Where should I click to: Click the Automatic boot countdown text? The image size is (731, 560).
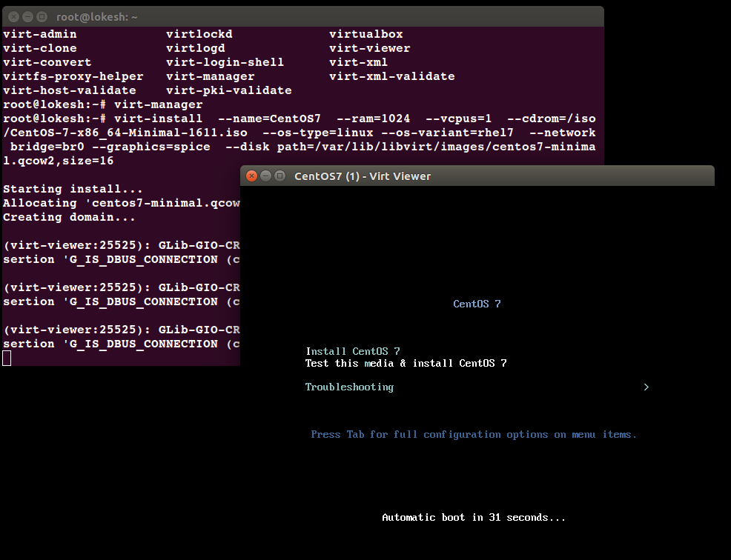pos(474,518)
